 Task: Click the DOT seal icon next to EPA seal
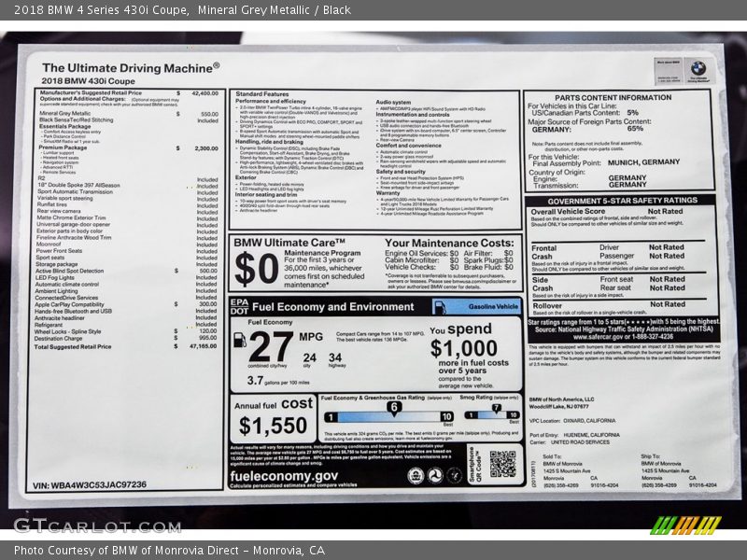coord(435,475)
